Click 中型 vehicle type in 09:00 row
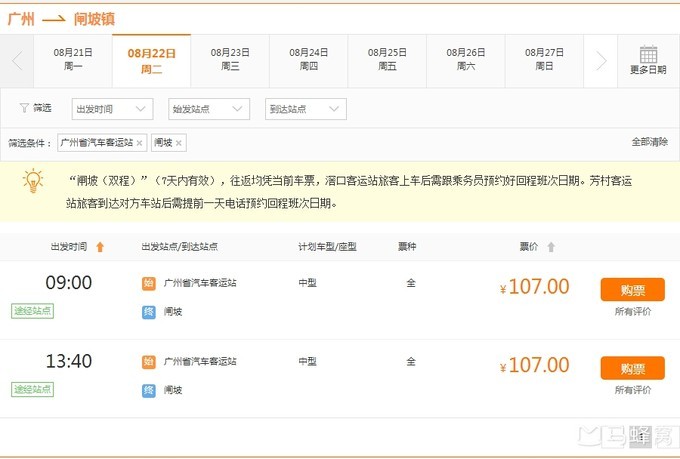Image resolution: width=680 pixels, height=459 pixels. [x=307, y=283]
